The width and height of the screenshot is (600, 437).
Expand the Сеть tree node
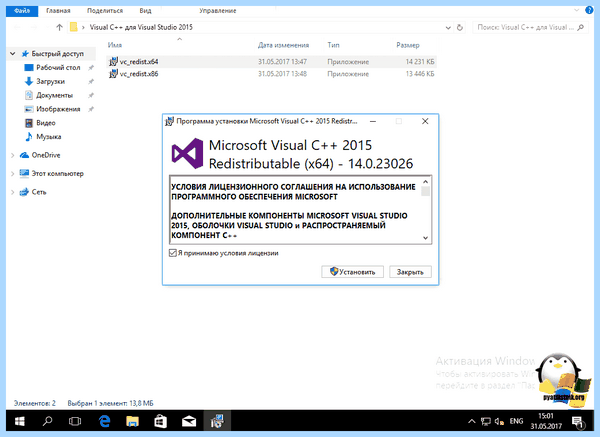pyautogui.click(x=13, y=192)
